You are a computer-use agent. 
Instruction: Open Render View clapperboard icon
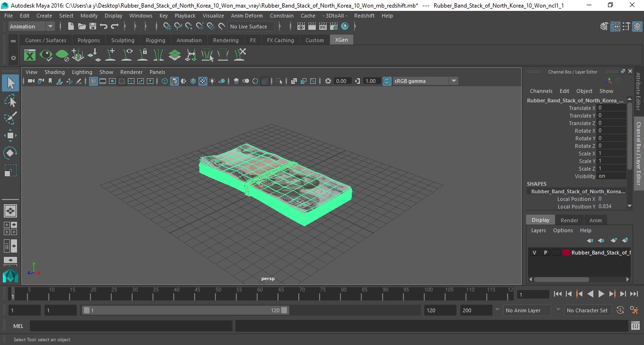[x=301, y=27]
